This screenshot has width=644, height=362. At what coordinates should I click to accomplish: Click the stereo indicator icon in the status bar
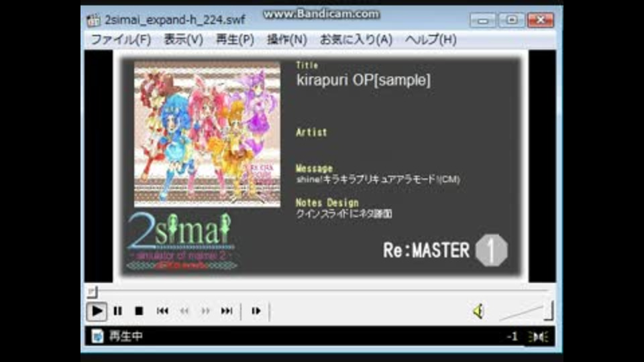(539, 337)
